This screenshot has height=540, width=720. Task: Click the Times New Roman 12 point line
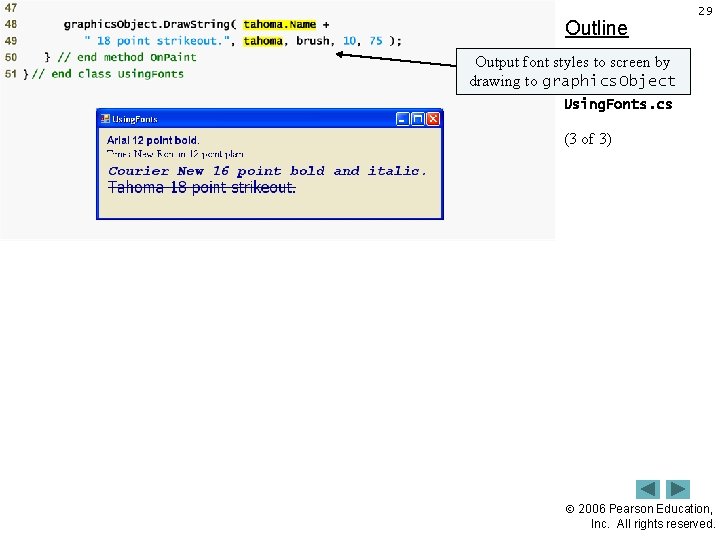click(175, 154)
